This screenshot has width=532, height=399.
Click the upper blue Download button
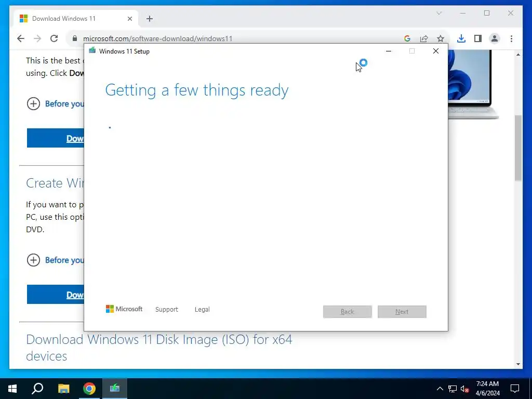[55, 138]
